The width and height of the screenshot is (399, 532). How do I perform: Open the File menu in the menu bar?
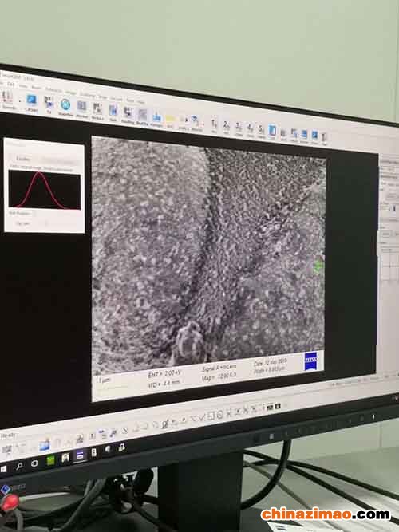(10, 84)
